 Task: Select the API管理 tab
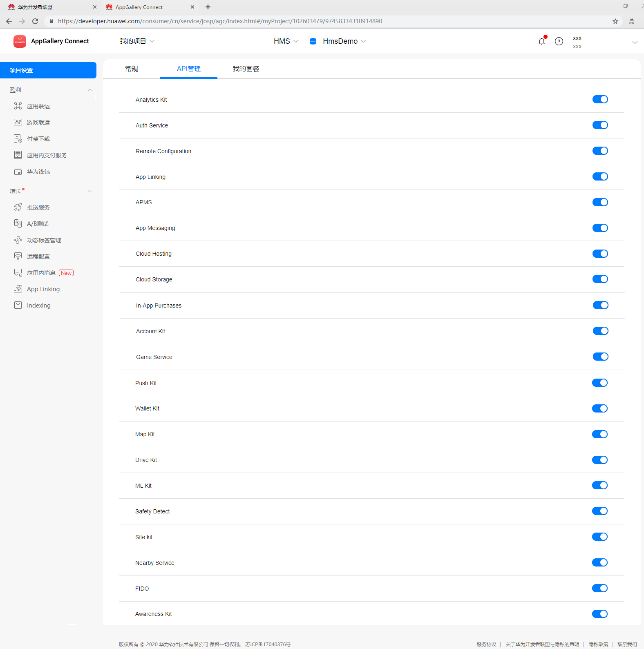coord(189,69)
